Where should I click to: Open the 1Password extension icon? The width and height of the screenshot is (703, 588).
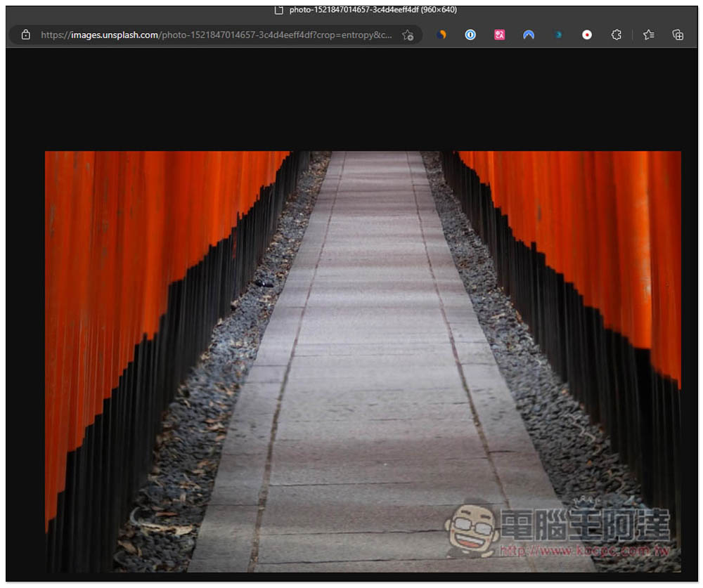coord(470,34)
